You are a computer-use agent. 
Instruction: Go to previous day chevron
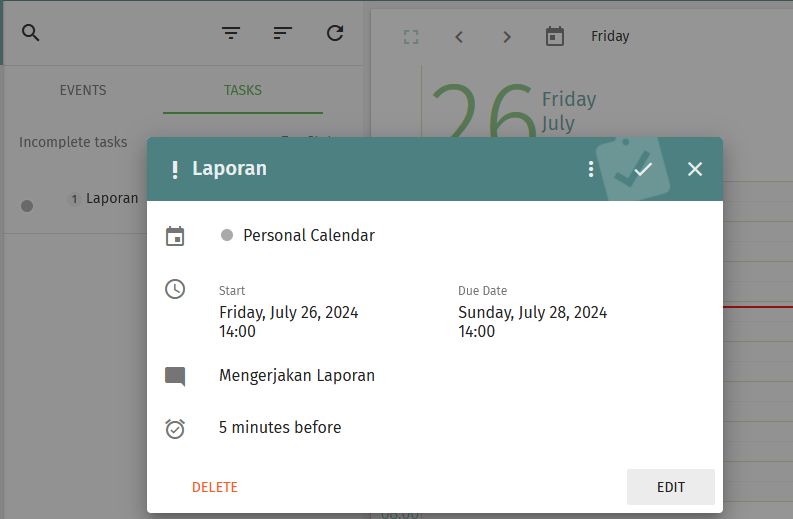tap(459, 37)
